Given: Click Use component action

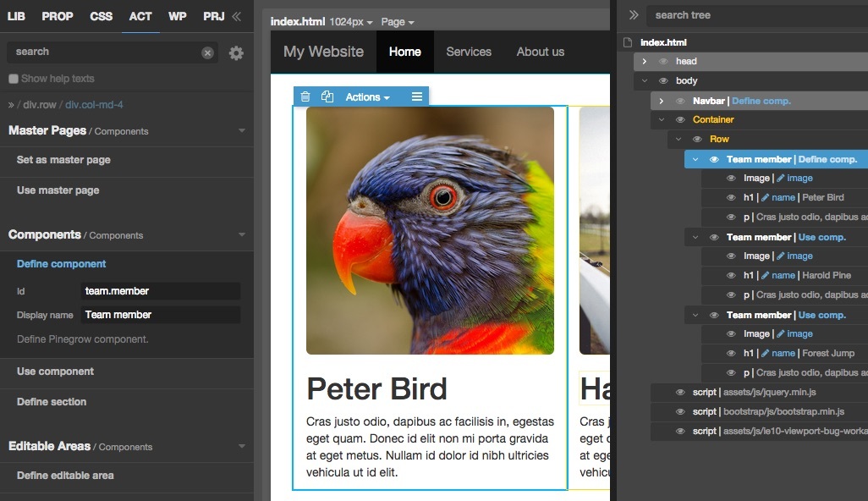Looking at the screenshot, I should coord(55,372).
